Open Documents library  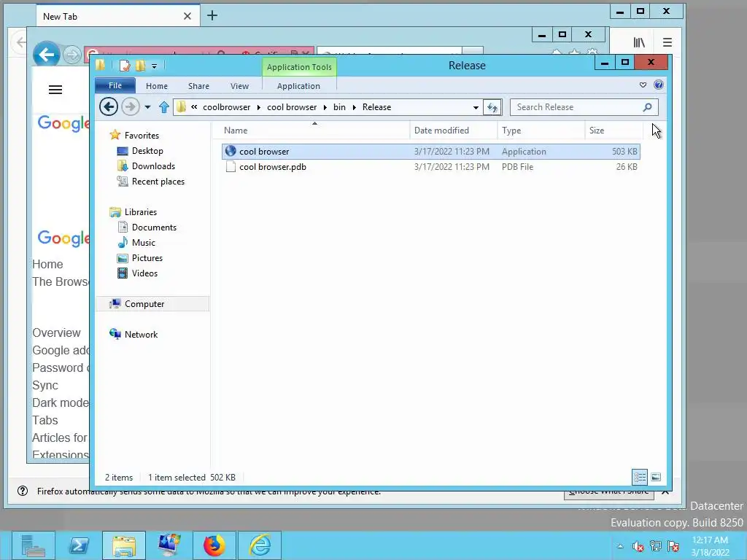[x=154, y=227]
